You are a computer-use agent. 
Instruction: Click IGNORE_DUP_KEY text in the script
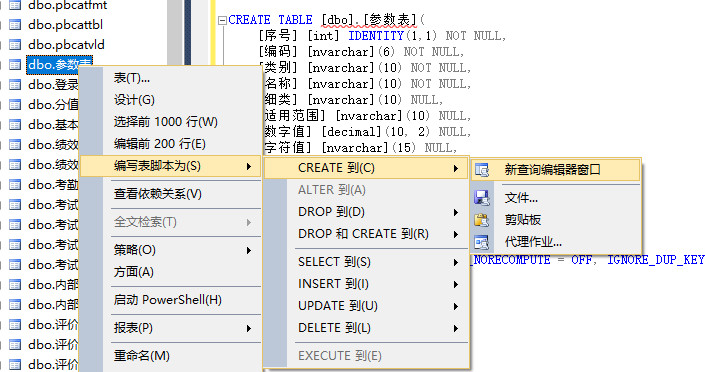[x=656, y=260]
